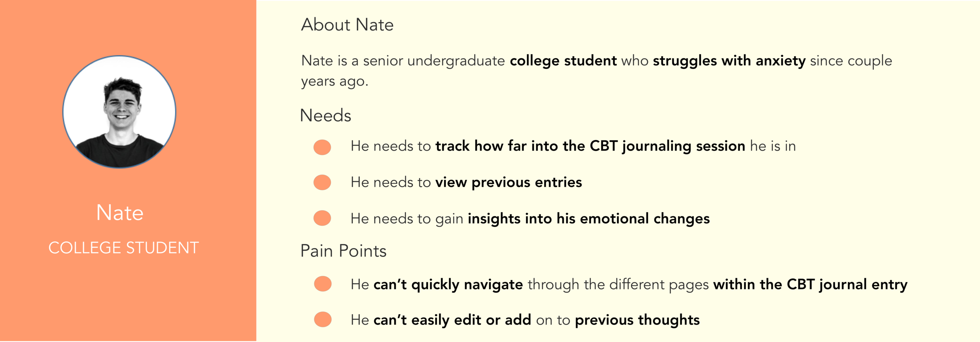The width and height of the screenshot is (980, 342).
Task: Click the bold phrase can't easily edit or add
Action: click(x=452, y=320)
